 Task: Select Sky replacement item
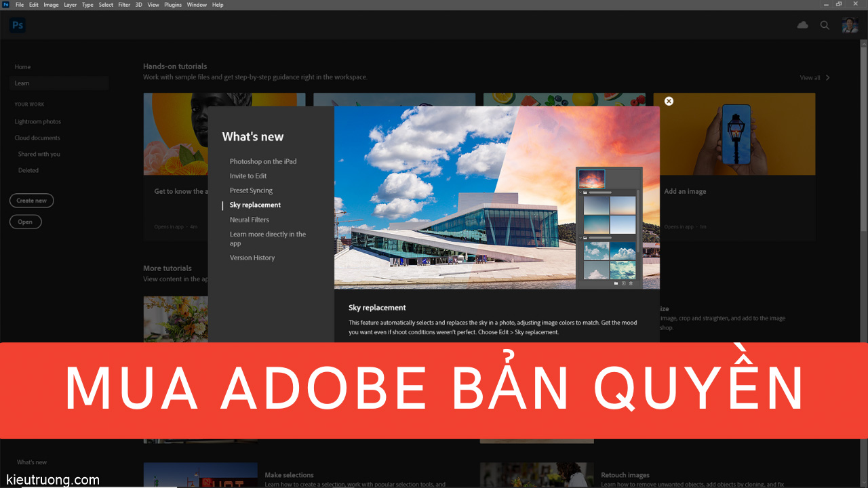click(255, 205)
